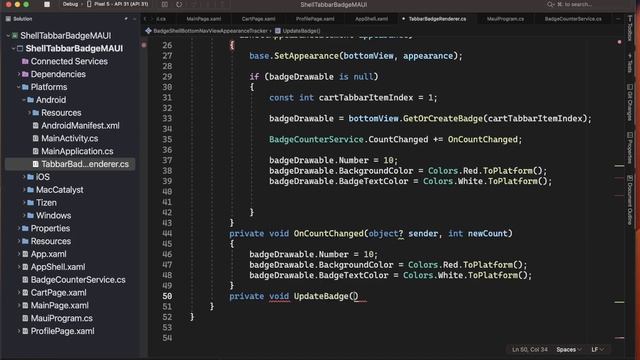Viewport: 640px width, 360px height.
Task: Open ProfilePage.xaml in the solution tree
Action: click(62, 331)
